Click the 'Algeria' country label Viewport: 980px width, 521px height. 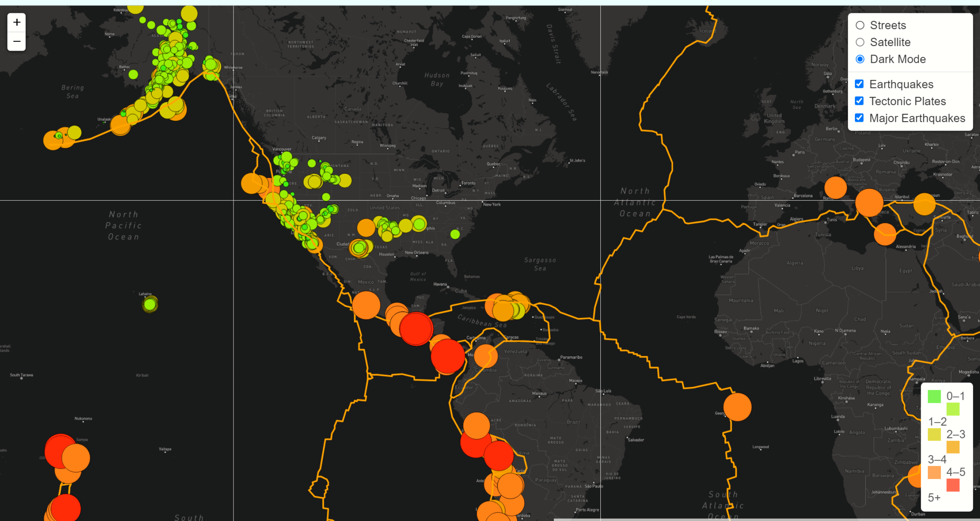[795, 263]
